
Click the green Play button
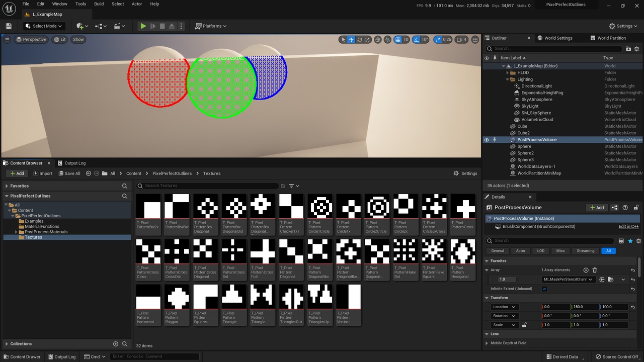143,26
